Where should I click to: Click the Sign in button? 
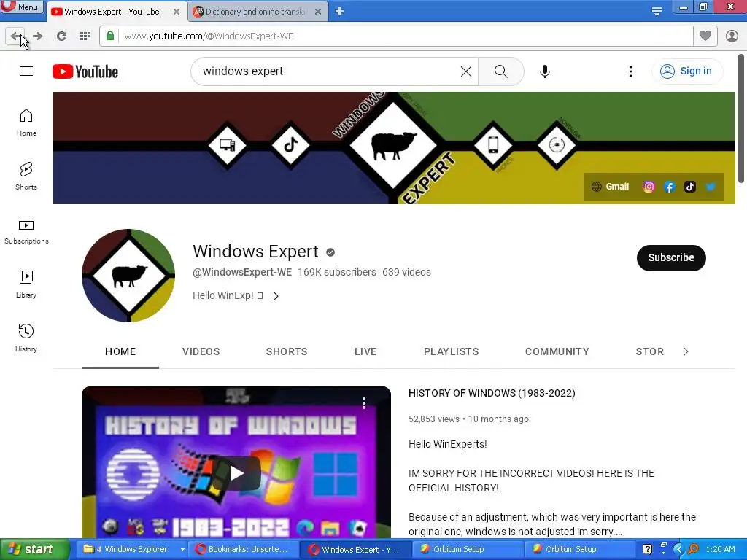coord(686,71)
